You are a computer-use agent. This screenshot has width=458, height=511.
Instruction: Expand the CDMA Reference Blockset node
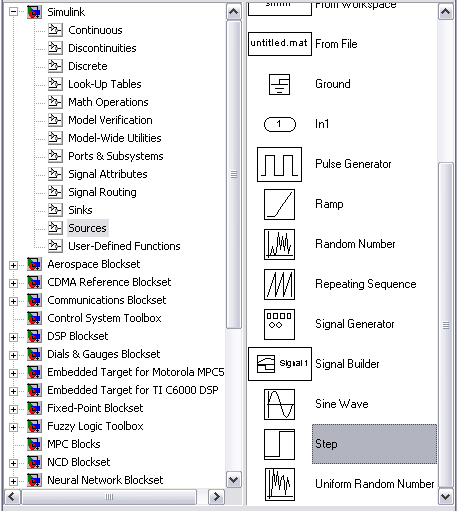click(13, 283)
